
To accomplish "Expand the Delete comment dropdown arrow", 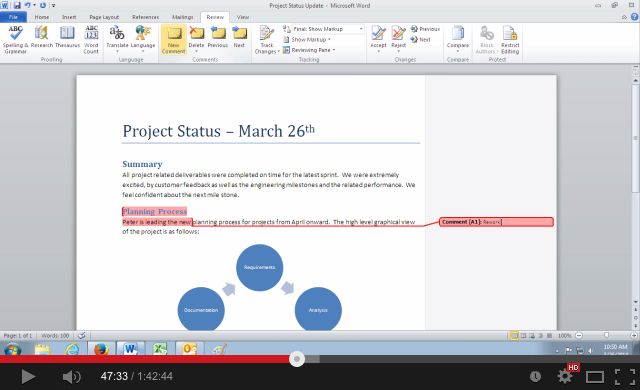I will [196, 51].
